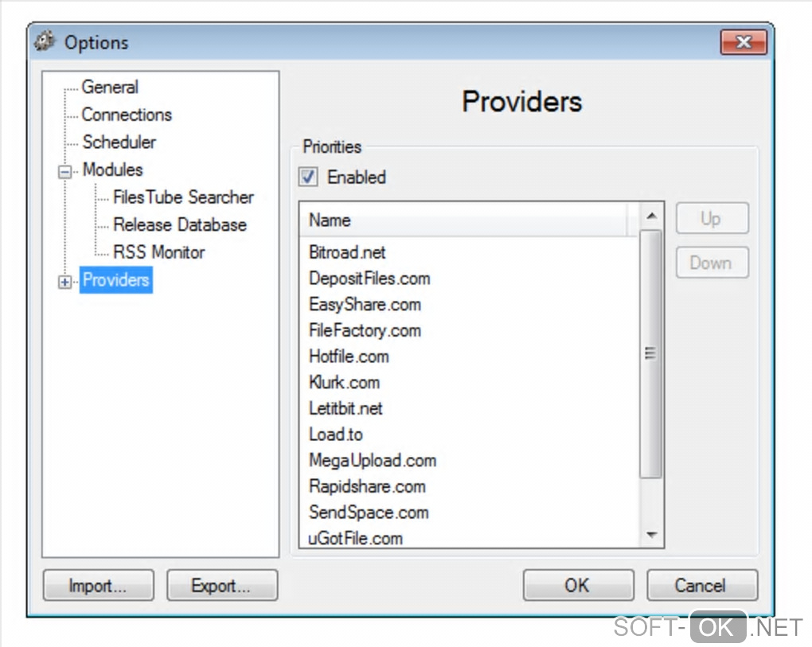Select Hotfile.com in the provider list
The image size is (812, 647).
(x=349, y=357)
